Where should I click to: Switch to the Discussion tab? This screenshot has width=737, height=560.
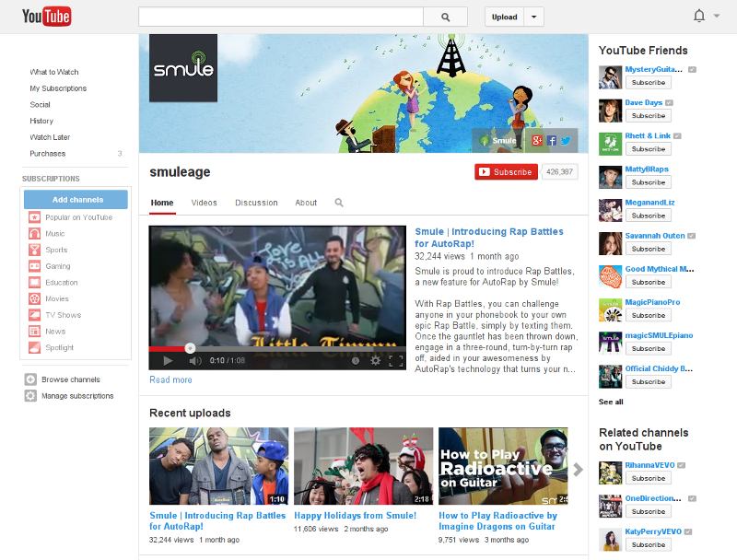click(x=256, y=203)
